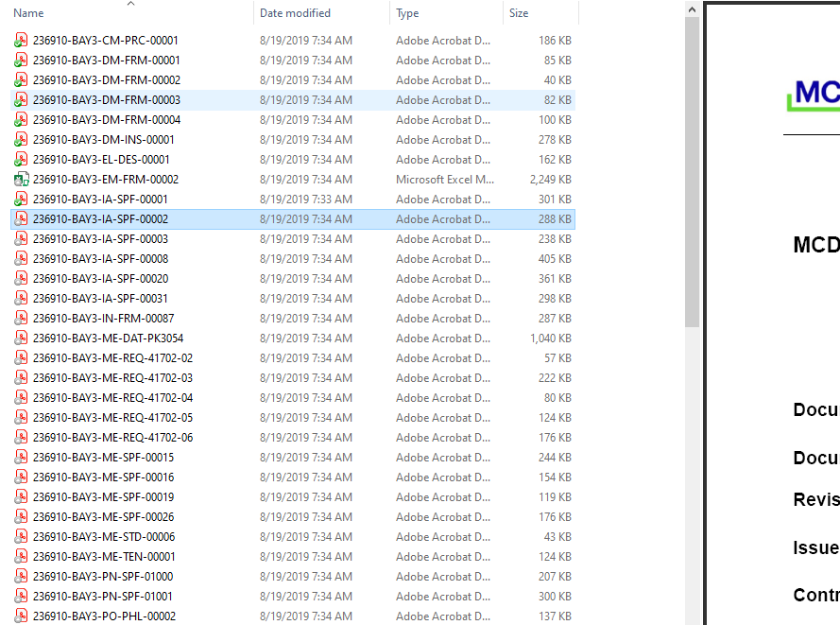Click the PDF icon for 236910-BAY3-EL-DES-00001
The image size is (840, 625).
click(x=21, y=159)
